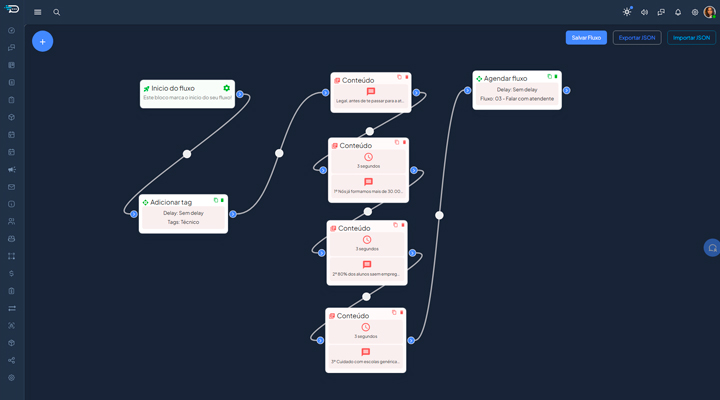Open the flow nodes icon in sidebar

(11, 256)
